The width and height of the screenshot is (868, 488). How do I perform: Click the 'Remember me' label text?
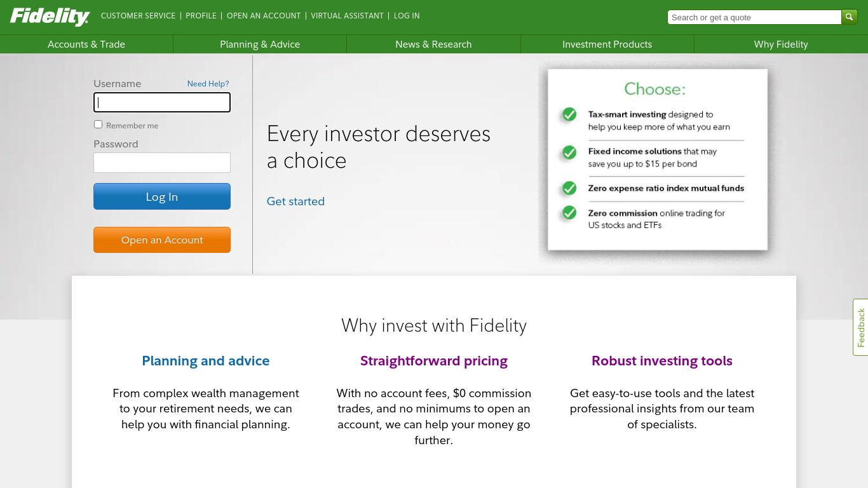tap(132, 126)
